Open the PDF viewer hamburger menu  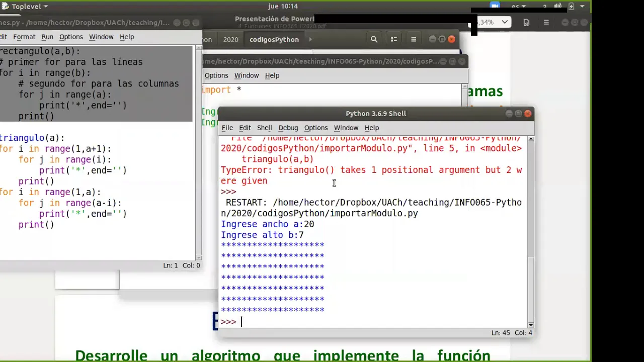pyautogui.click(x=546, y=22)
